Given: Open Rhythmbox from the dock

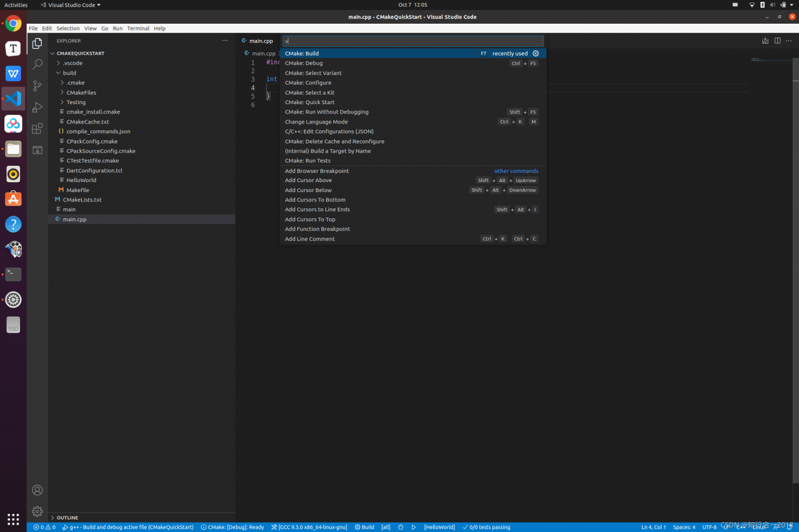Looking at the screenshot, I should (x=13, y=174).
